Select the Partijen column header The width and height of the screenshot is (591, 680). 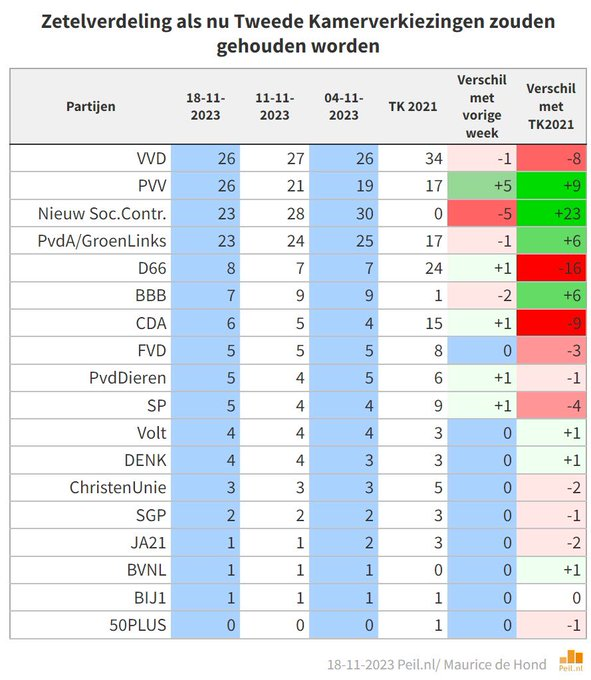click(x=91, y=106)
